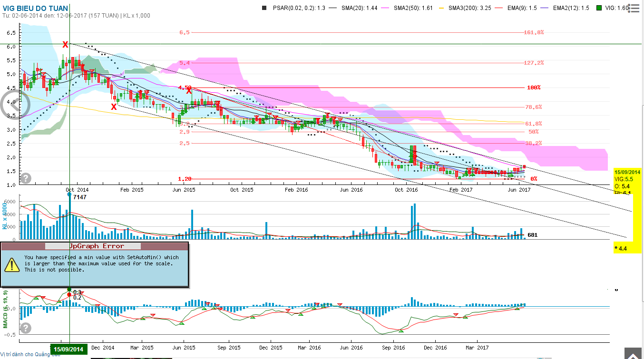Click the 681 latest volume label
644x359 pixels.
533,235
